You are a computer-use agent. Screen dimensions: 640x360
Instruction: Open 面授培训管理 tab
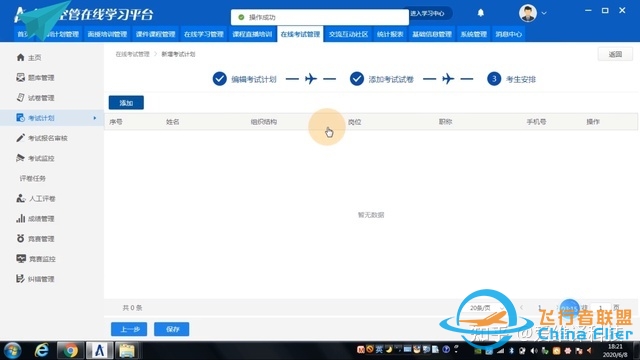107,34
